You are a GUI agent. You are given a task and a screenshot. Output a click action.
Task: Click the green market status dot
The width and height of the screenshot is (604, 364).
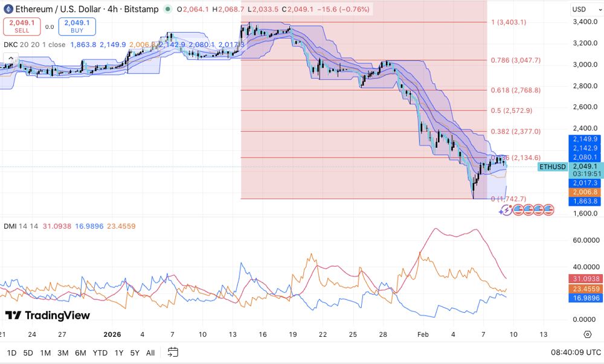click(167, 9)
